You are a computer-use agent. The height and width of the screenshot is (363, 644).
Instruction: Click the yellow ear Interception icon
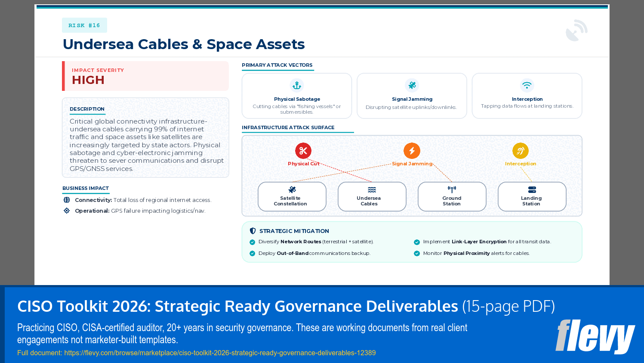[521, 151]
